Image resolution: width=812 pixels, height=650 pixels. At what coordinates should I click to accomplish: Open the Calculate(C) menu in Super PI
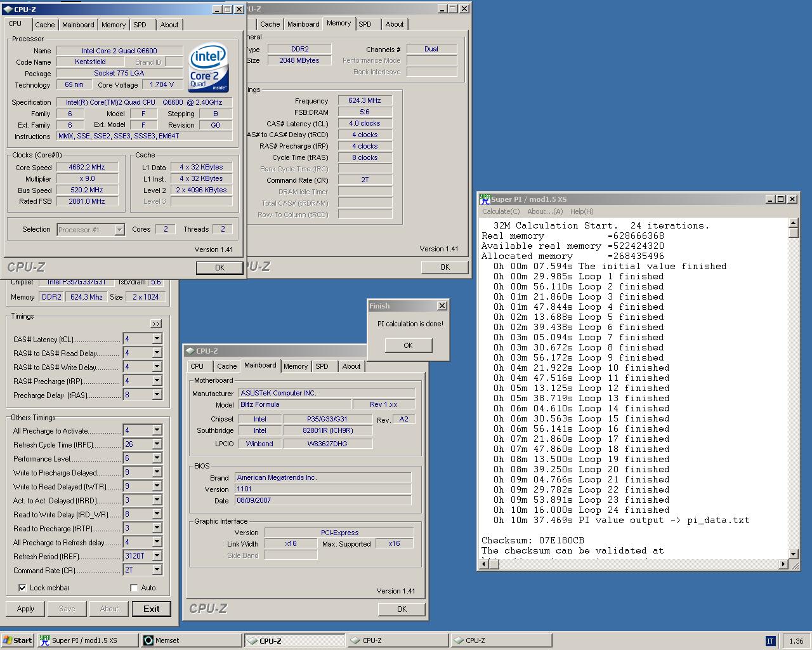[x=501, y=211]
